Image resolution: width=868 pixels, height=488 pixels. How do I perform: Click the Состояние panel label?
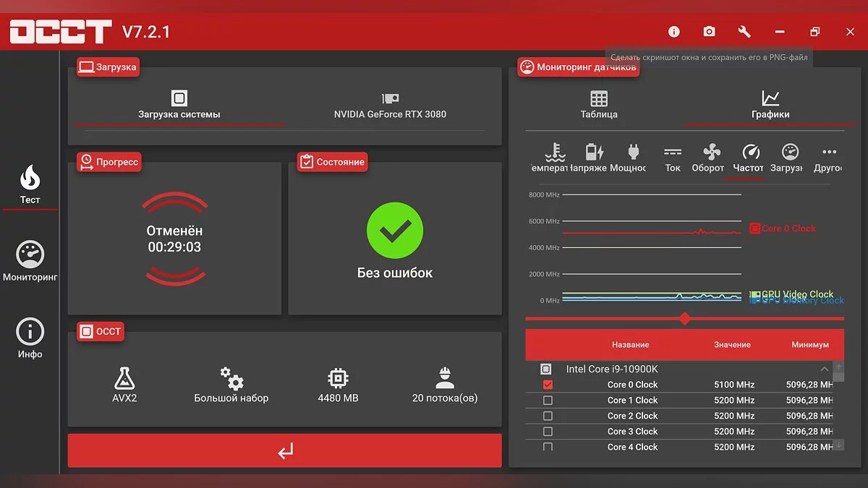332,162
